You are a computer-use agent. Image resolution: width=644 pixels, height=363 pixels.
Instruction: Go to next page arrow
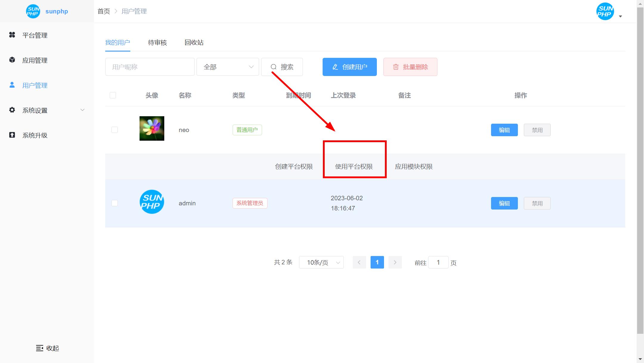(x=395, y=262)
